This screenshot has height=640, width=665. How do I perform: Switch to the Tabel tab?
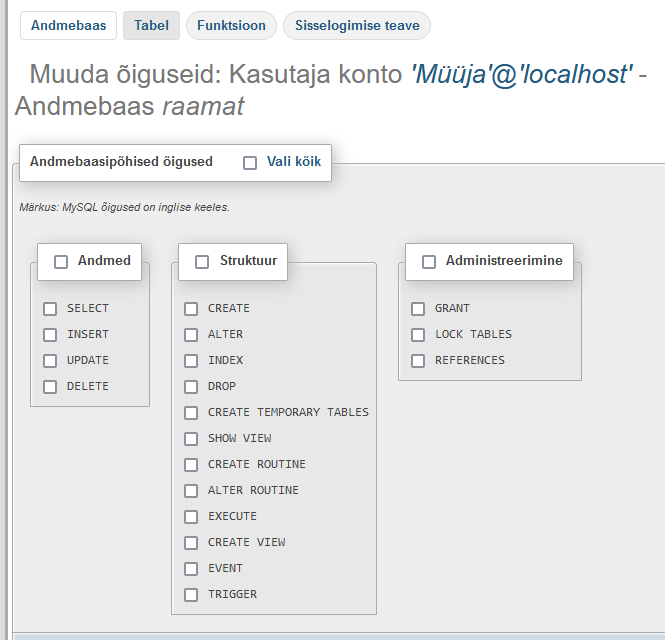coord(152,26)
